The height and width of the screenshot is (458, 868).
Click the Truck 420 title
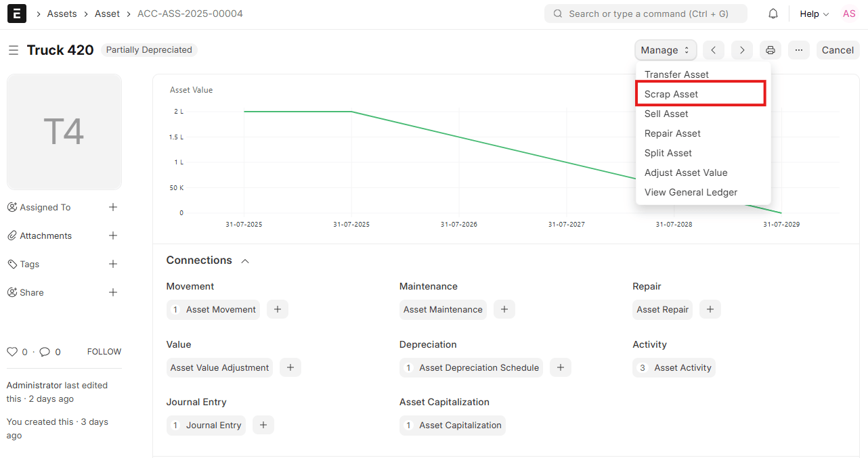pyautogui.click(x=60, y=50)
